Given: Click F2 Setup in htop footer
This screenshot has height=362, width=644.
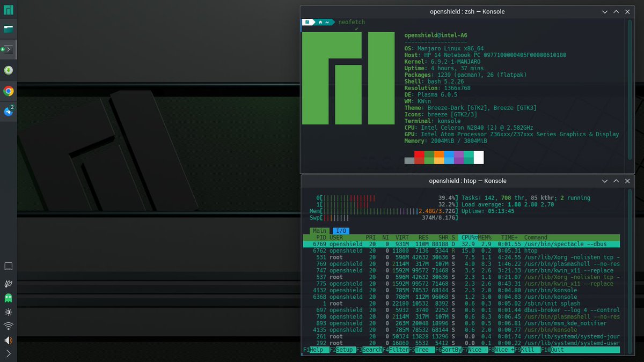Looking at the screenshot, I should (x=342, y=350).
